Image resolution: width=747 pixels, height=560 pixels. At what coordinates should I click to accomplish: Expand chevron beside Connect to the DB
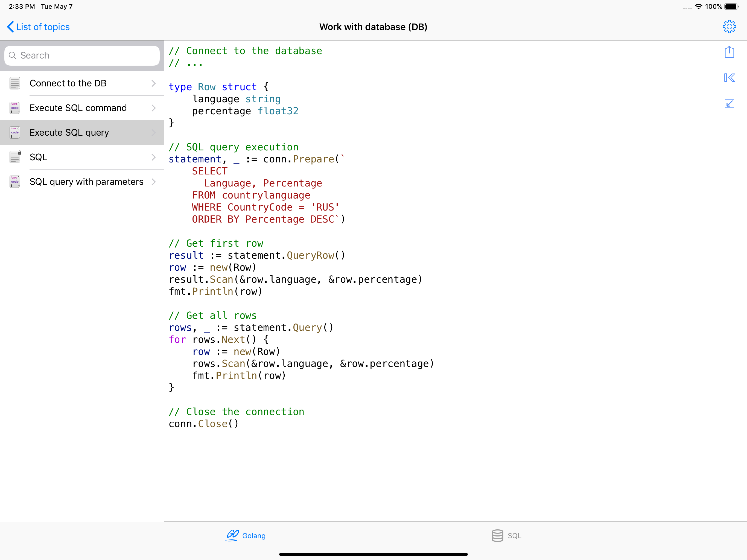154,83
